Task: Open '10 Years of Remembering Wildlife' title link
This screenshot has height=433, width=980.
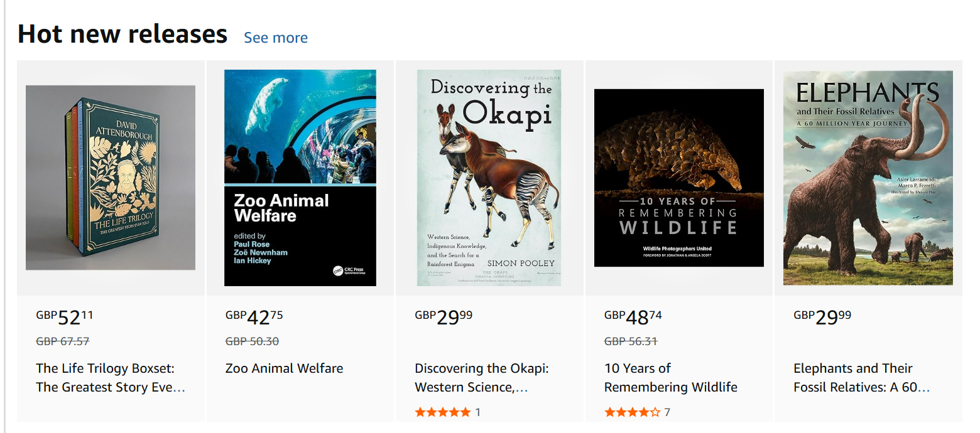Action: [670, 378]
